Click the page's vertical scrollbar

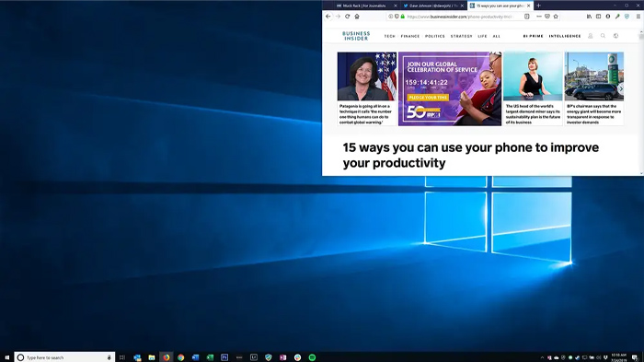[641, 103]
